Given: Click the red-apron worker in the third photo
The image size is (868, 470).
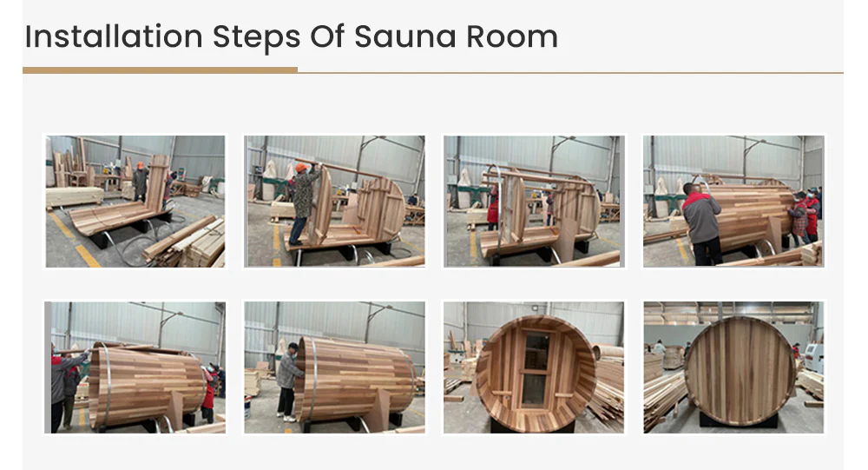Looking at the screenshot, I should (x=493, y=209).
